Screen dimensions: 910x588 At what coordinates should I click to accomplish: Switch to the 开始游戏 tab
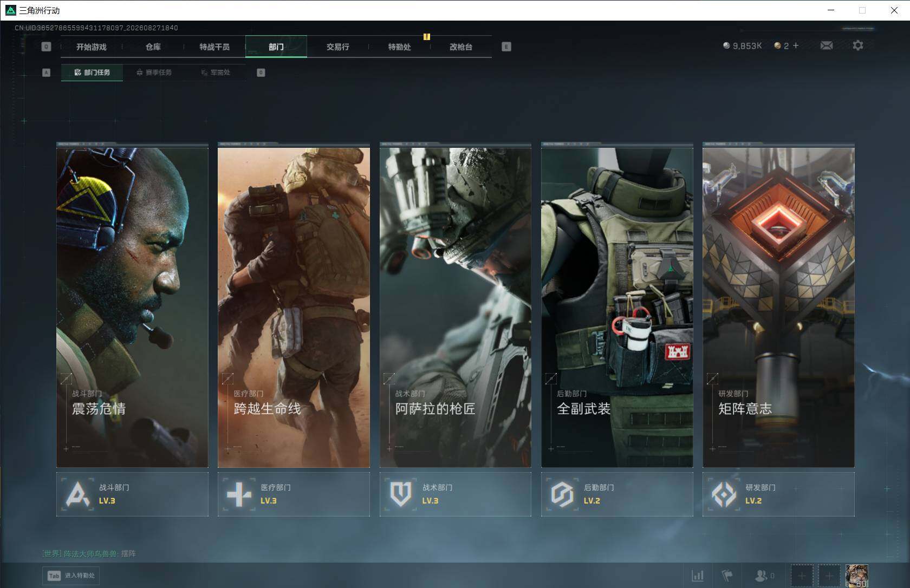tap(92, 47)
